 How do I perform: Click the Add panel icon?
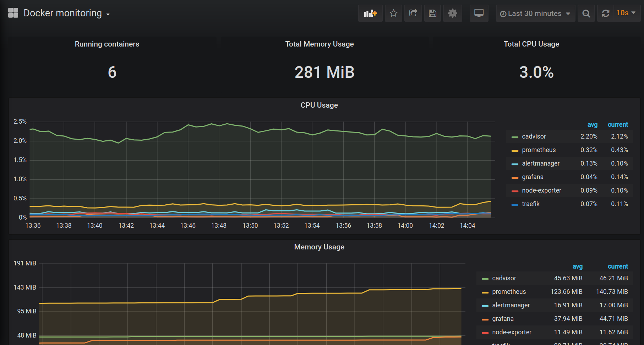coord(370,14)
